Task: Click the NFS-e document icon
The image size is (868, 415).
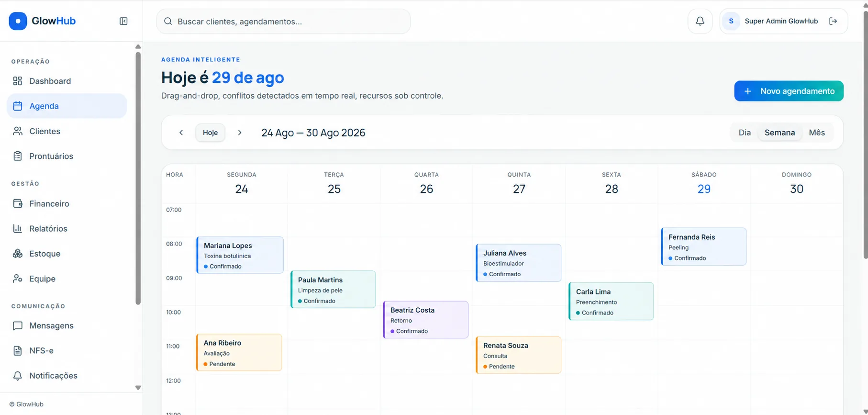Action: [18, 350]
